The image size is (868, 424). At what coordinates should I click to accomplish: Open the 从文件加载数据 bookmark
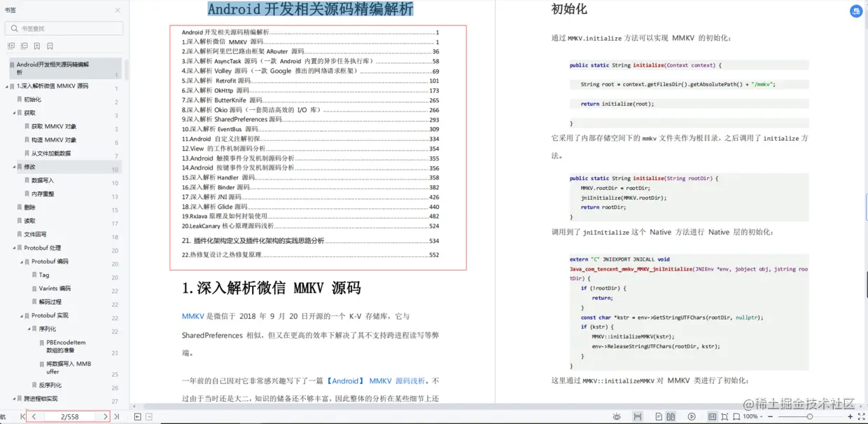(x=51, y=153)
